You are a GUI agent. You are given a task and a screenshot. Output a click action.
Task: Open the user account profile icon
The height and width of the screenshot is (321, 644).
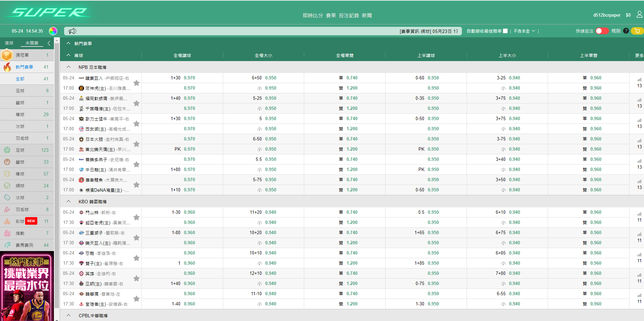[639, 15]
